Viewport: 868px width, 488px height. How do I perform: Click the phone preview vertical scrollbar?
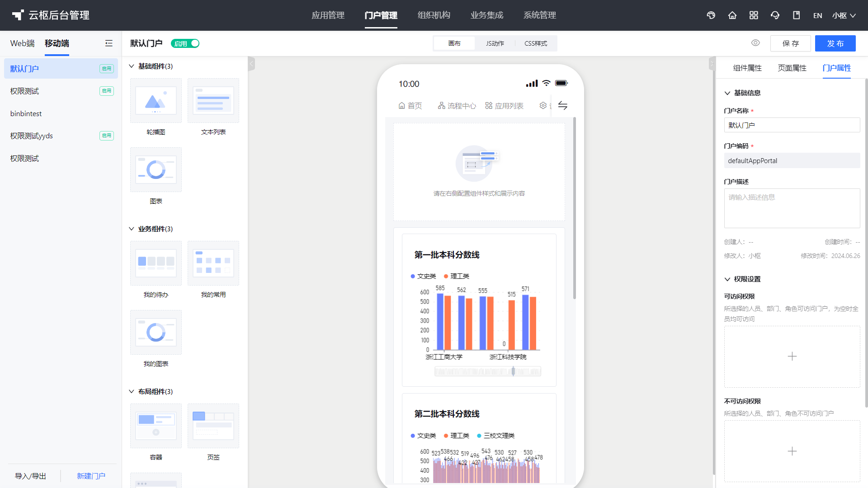tap(575, 208)
